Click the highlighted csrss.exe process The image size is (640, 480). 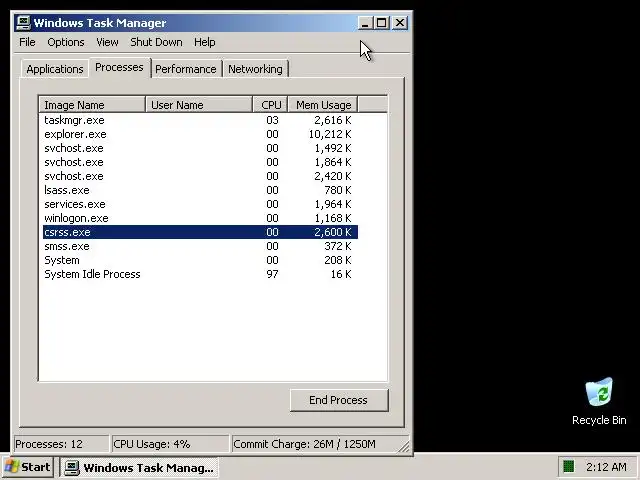200,232
